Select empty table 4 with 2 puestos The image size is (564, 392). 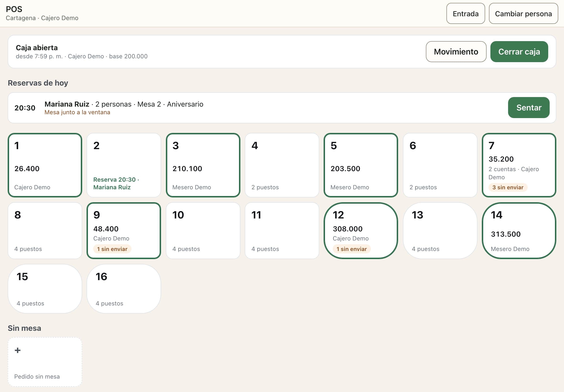(282, 165)
